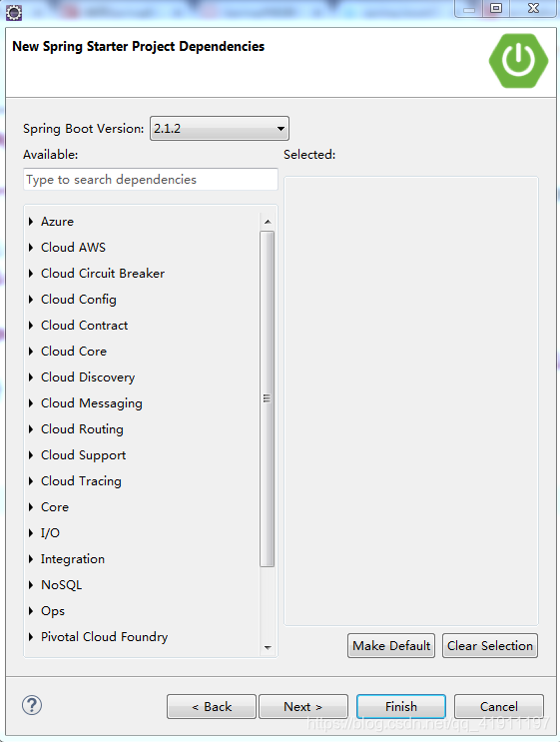
Task: Expand the Cloud Routing category arrow
Action: tap(31, 429)
